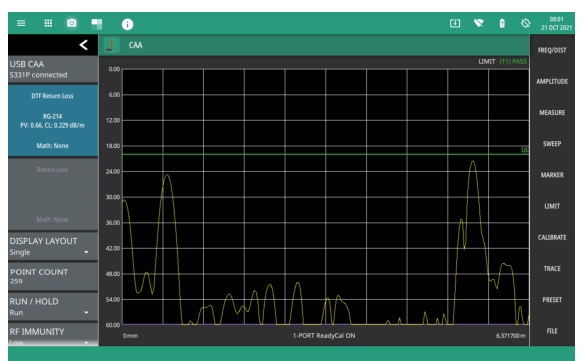
Task: Open the AMPLITUDE menu
Action: [552, 81]
